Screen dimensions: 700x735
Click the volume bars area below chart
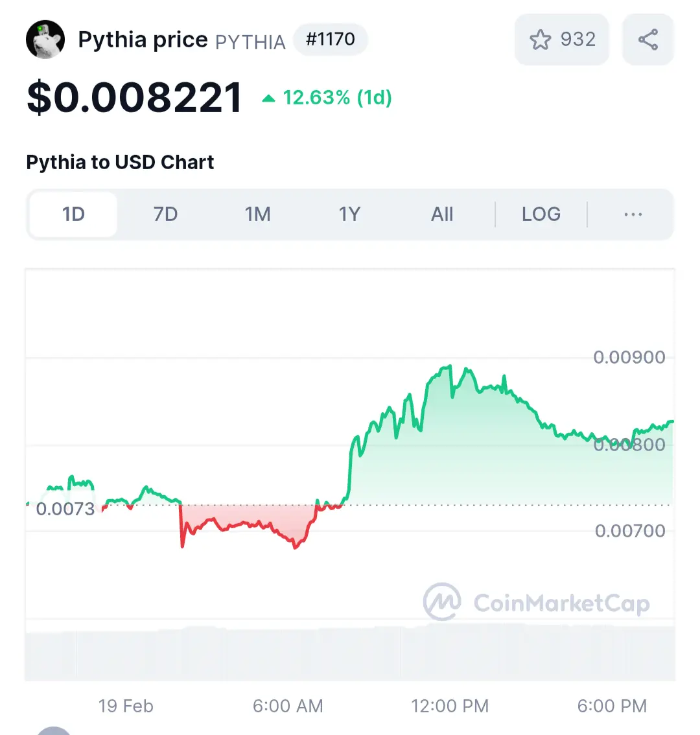[x=350, y=653]
